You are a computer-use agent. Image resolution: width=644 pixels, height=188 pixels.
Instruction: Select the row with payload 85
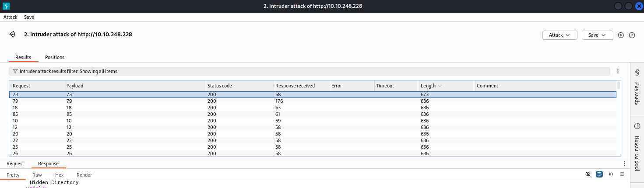(x=313, y=114)
